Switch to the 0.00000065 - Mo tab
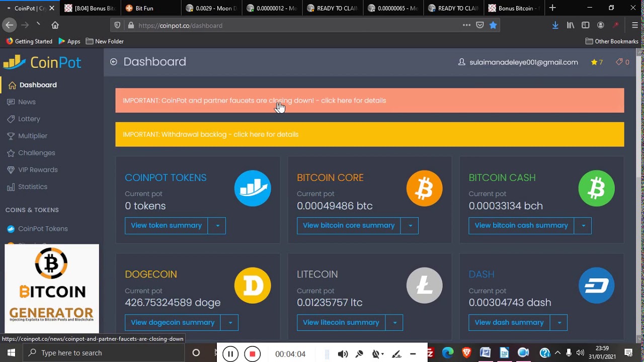644x362 pixels. (392, 8)
